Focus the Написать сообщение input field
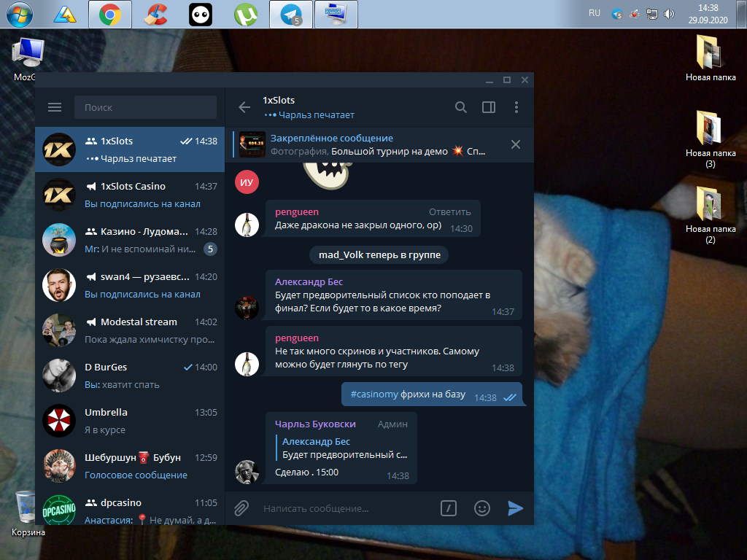 348,508
